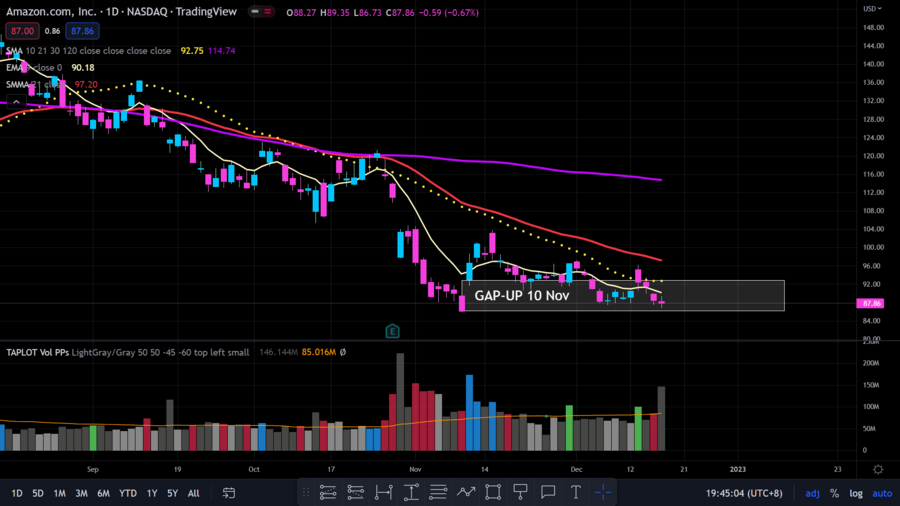900x506 pixels.
Task: Select the horizontal lines drawing tool
Action: pos(438,492)
